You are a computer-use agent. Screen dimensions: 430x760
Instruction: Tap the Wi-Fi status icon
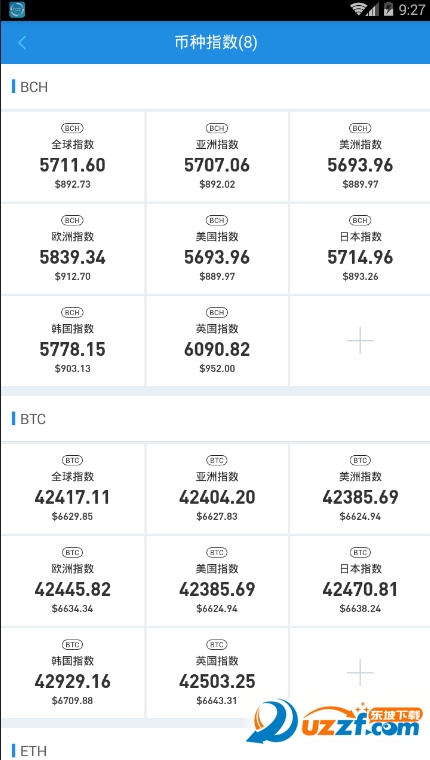click(359, 9)
